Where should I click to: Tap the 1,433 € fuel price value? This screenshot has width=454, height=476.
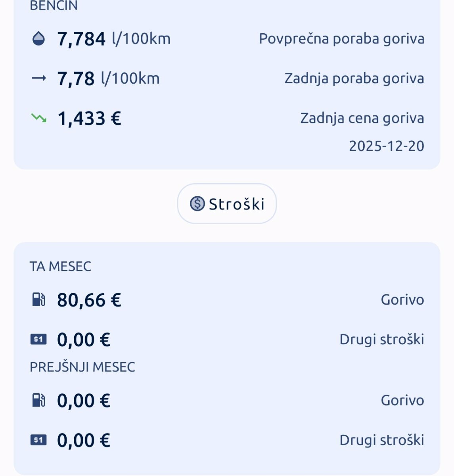pyautogui.click(x=89, y=118)
